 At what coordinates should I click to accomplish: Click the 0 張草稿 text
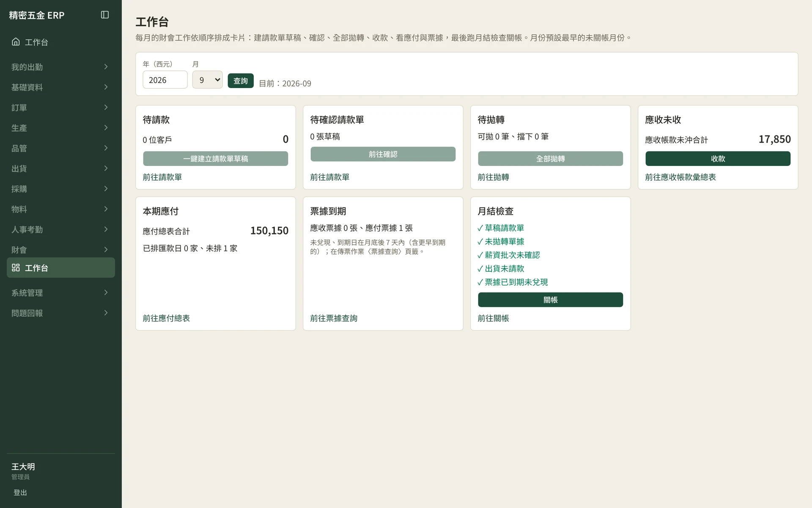coord(325,136)
